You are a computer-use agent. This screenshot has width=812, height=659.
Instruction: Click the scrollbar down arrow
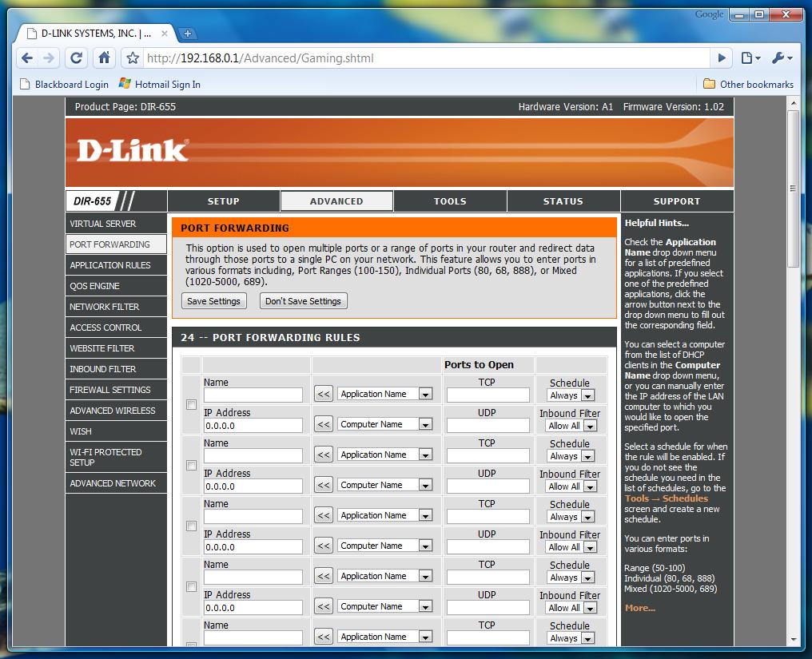(x=793, y=640)
